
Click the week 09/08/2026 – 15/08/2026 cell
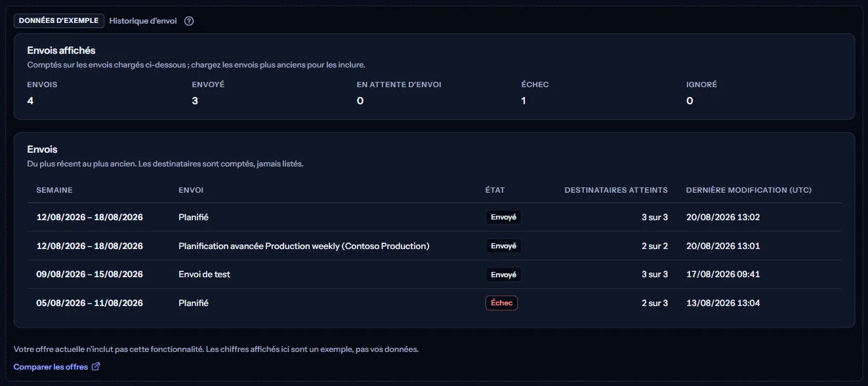point(89,275)
